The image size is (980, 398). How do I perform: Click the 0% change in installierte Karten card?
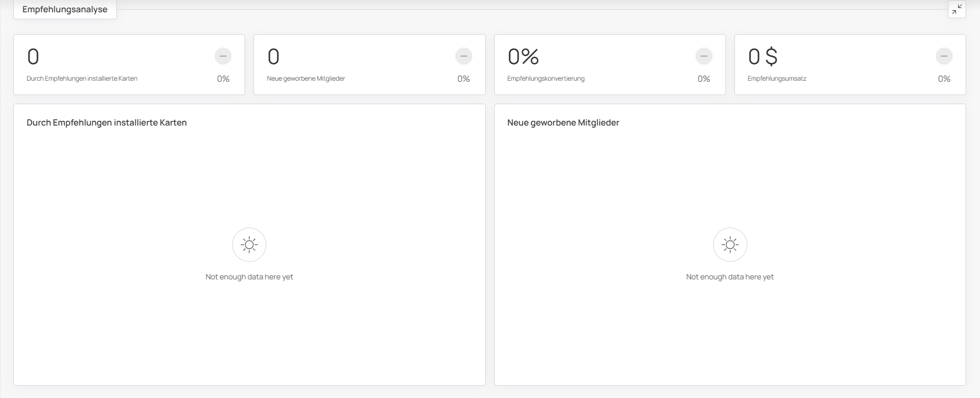[x=223, y=79]
